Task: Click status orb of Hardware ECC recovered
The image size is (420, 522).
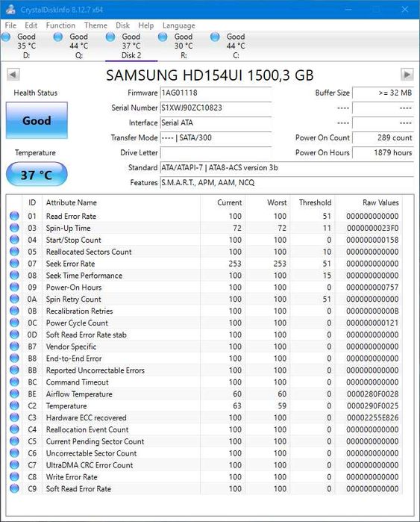Action: [x=14, y=417]
